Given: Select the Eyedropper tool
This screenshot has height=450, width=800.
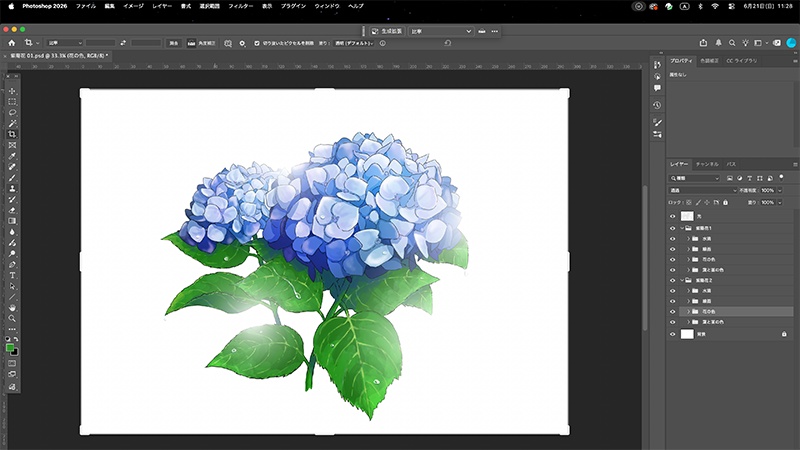Looking at the screenshot, I should (x=12, y=156).
